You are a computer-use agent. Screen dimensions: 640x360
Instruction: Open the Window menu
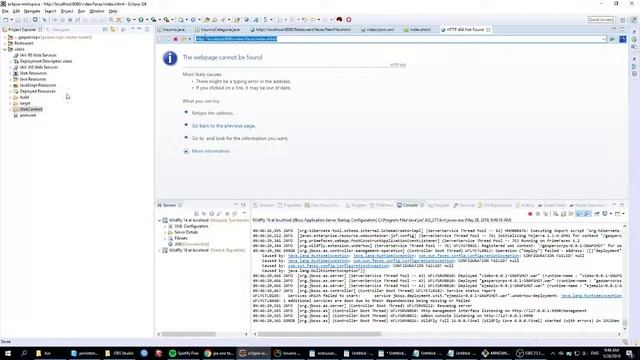[x=97, y=11]
